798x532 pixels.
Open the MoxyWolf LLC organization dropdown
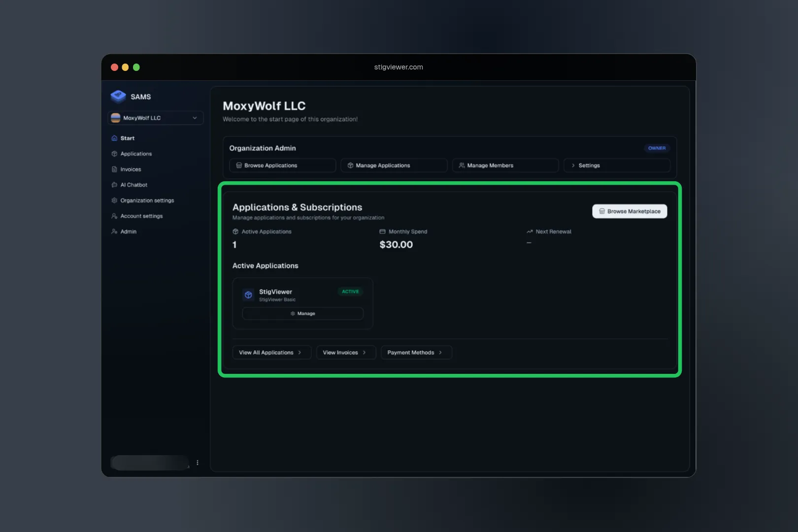pos(155,118)
